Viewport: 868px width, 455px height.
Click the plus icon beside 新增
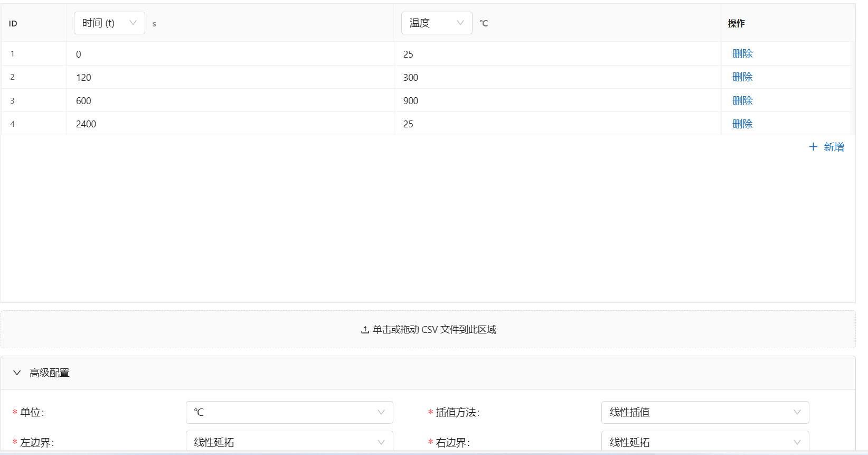click(x=813, y=147)
